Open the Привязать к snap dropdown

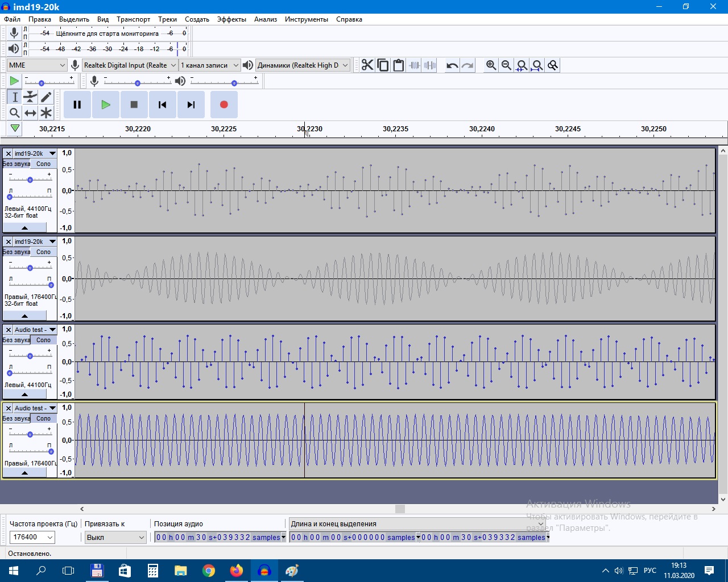pos(116,537)
